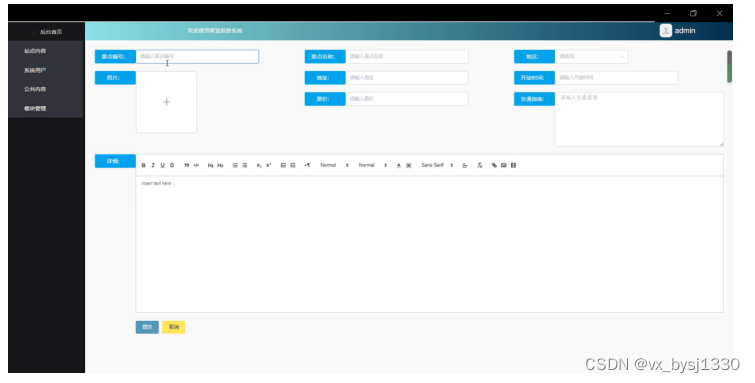Open the first Normal size dropdown
The width and height of the screenshot is (755, 383).
pyautogui.click(x=334, y=165)
